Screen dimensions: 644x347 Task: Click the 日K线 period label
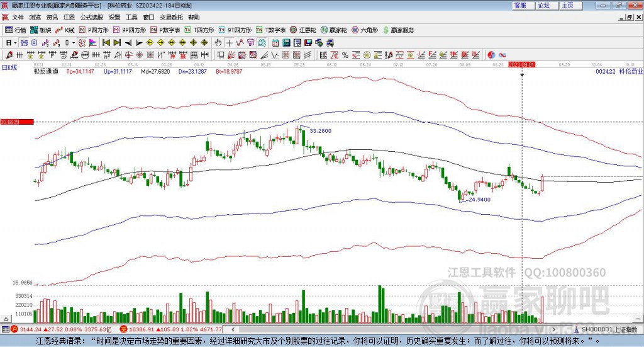click(9, 67)
